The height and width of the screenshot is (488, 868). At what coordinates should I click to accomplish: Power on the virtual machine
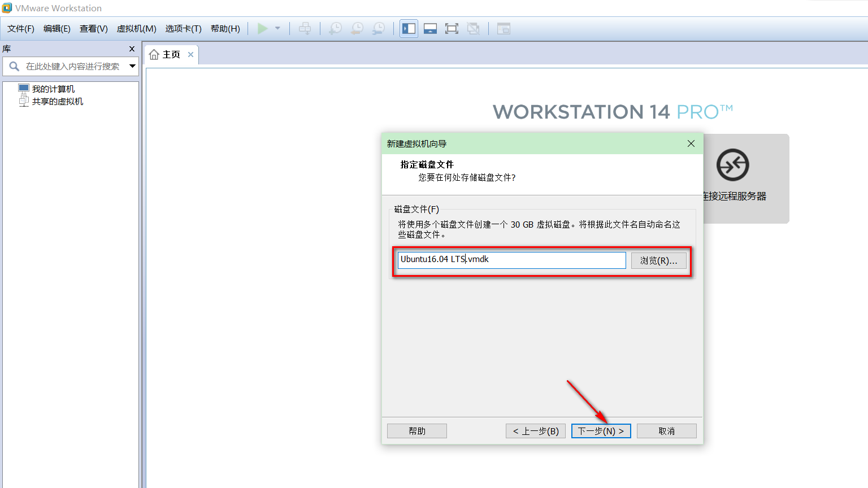pyautogui.click(x=262, y=28)
